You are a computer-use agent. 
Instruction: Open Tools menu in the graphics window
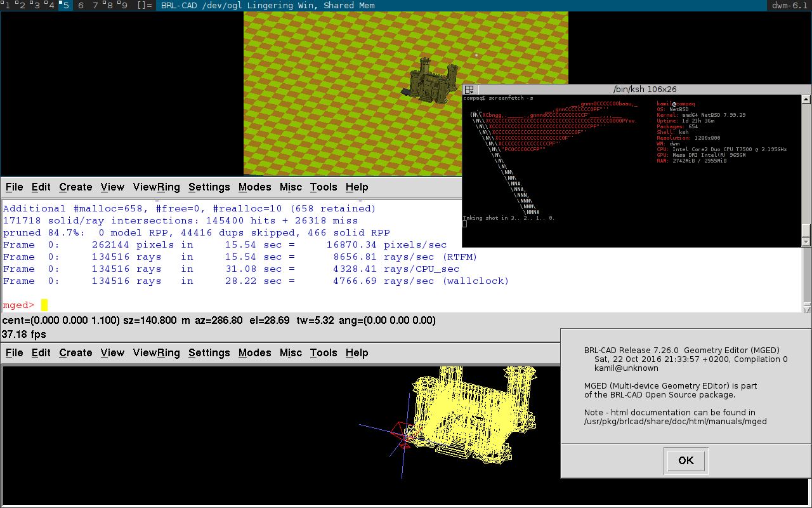point(324,353)
